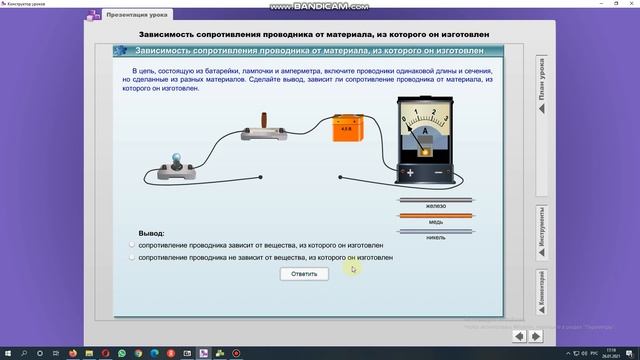The height and width of the screenshot is (360, 640).
Task: Open the white rectangular app on taskbar
Action: click(187, 353)
